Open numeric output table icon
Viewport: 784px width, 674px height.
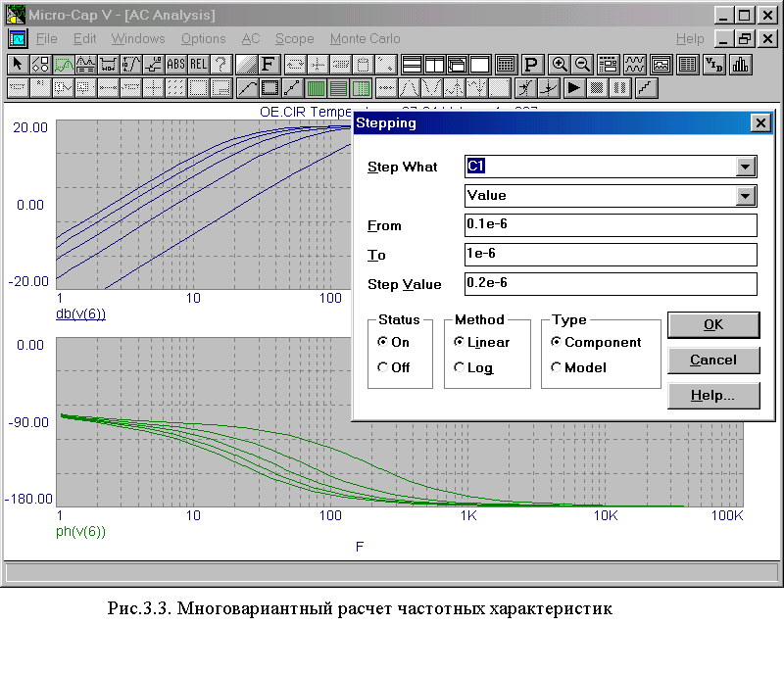[x=688, y=65]
